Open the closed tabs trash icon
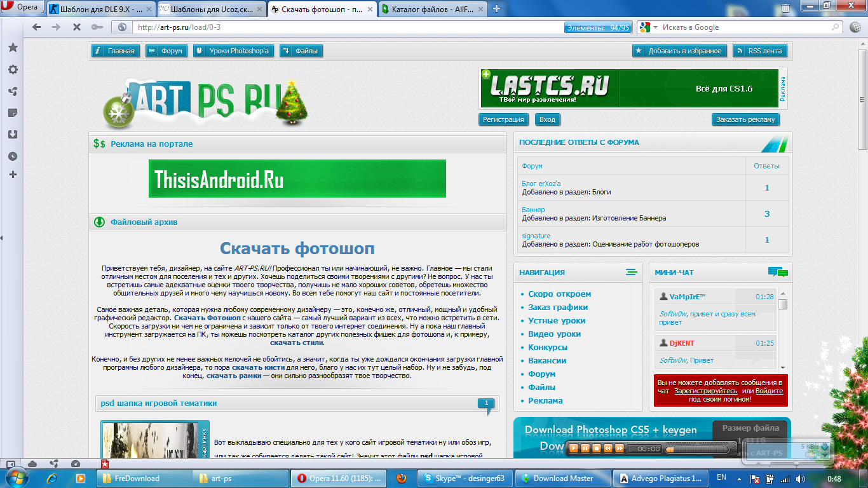This screenshot has width=868, height=488. (786, 8)
